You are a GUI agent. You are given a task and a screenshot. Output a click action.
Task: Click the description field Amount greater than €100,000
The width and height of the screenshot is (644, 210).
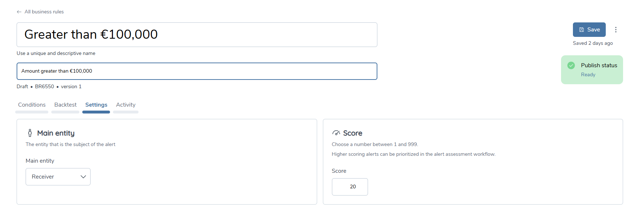[x=197, y=71]
